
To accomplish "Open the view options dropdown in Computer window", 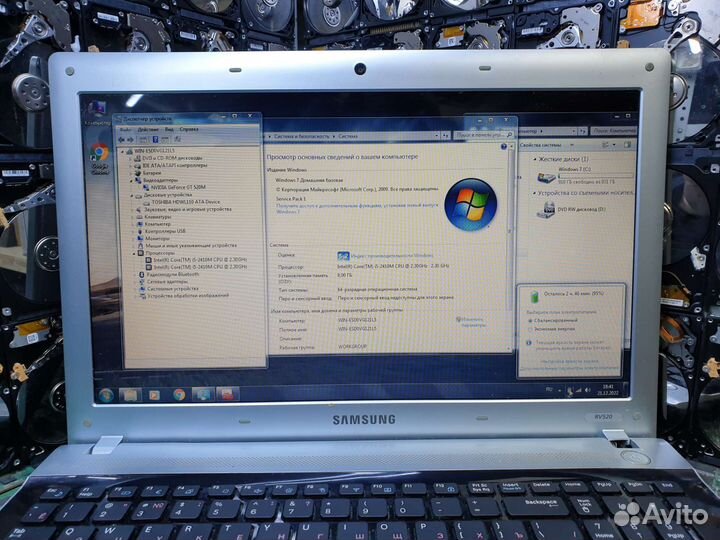I will click(x=614, y=146).
